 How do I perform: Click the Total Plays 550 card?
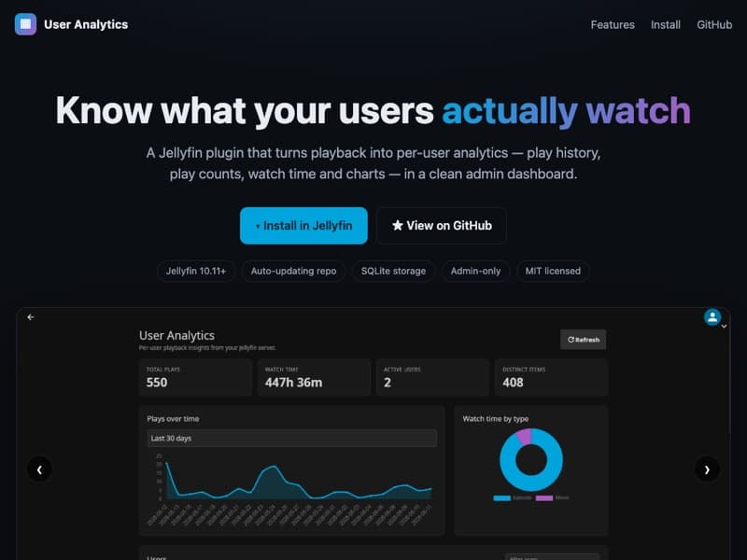[195, 377]
